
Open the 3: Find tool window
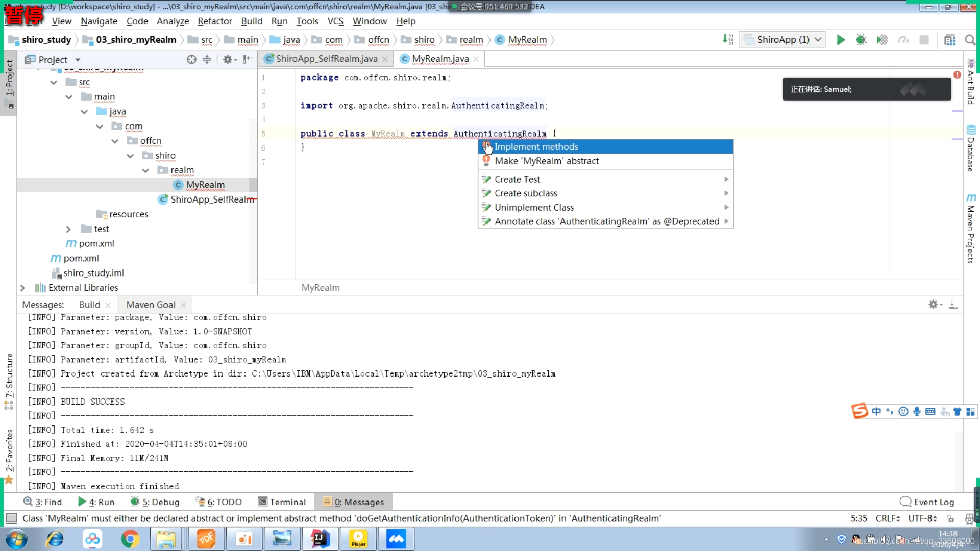[x=43, y=502]
